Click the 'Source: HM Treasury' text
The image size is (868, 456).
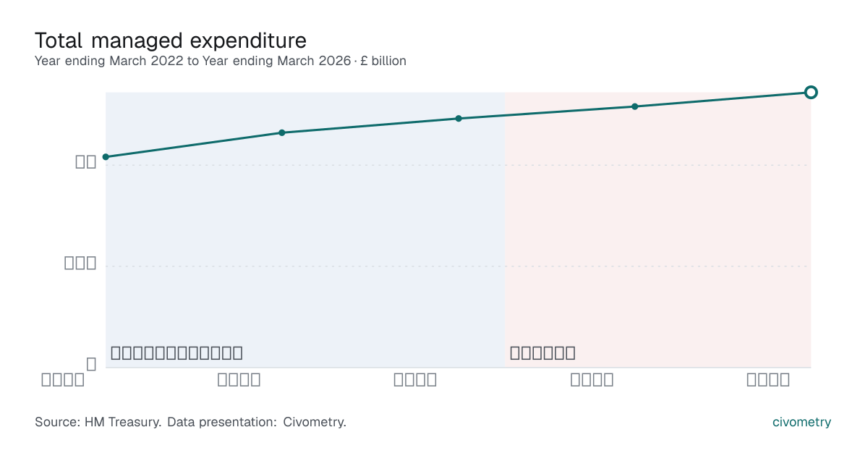[98, 422]
